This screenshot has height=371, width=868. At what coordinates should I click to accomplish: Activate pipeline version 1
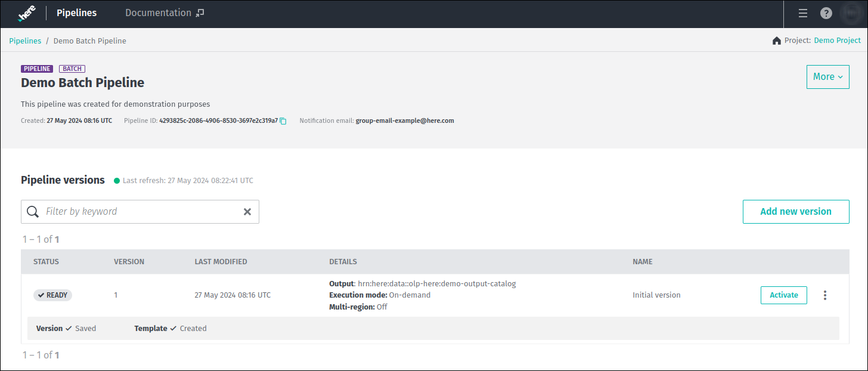click(x=784, y=295)
